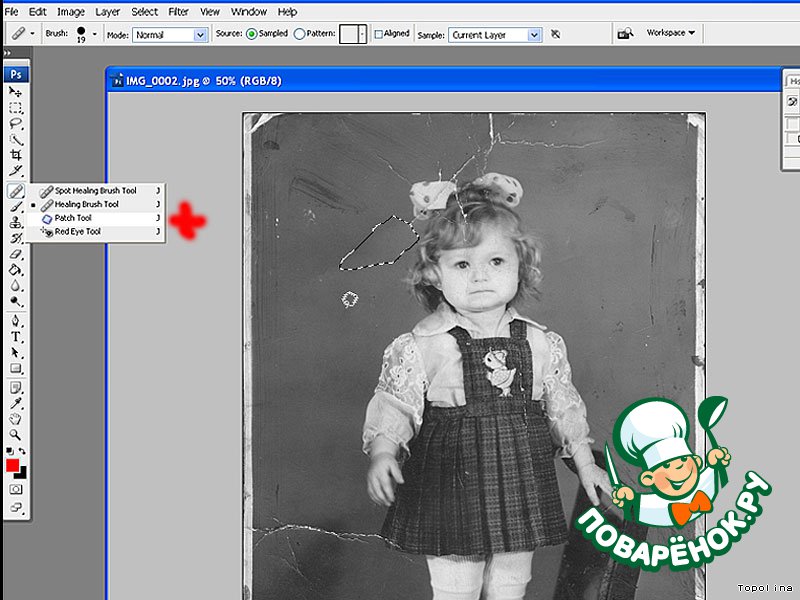Choose Spot Healing Brush Tool from flyout
The height and width of the screenshot is (600, 800).
tap(95, 190)
